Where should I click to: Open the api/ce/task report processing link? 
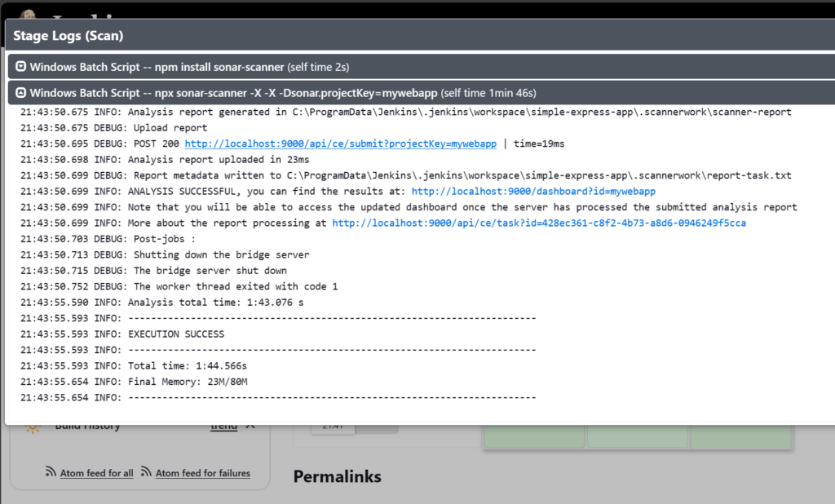(539, 223)
